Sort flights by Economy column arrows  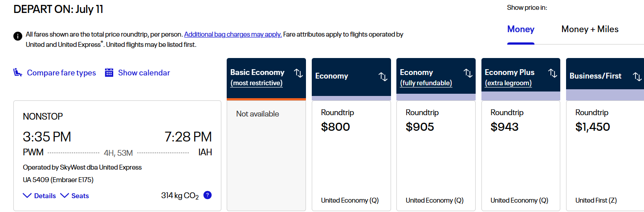(383, 77)
